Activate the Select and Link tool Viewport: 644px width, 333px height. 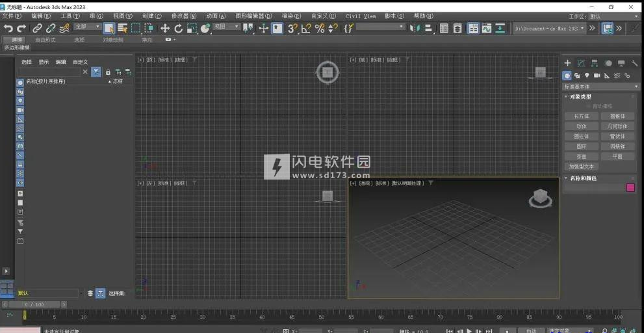point(37,28)
